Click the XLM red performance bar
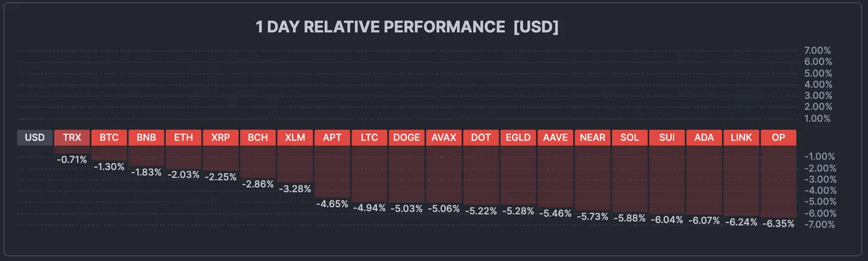Viewport: 868px width, 261px height. [x=295, y=164]
